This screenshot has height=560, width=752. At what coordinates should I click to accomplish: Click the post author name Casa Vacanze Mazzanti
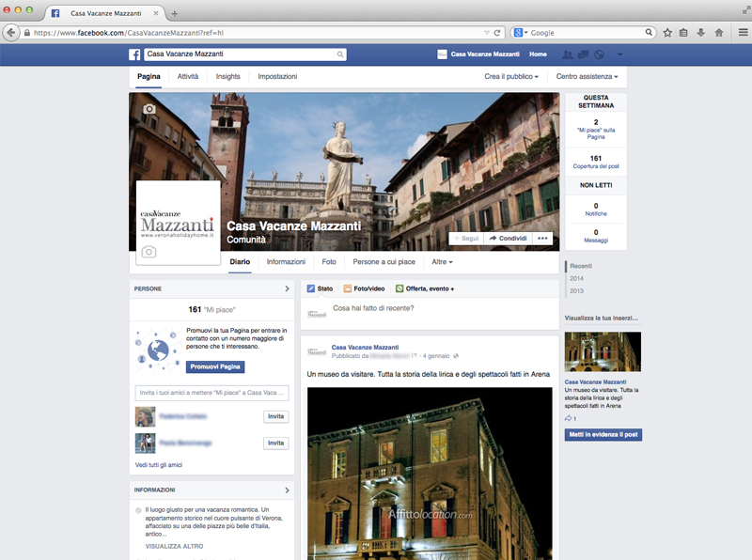tap(365, 348)
